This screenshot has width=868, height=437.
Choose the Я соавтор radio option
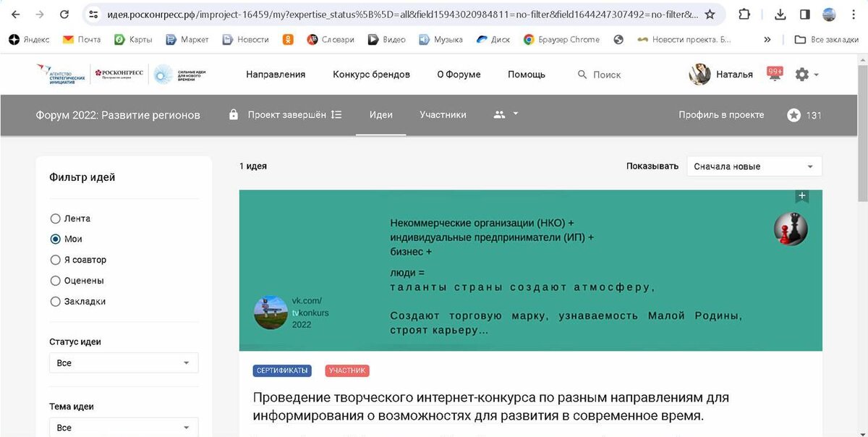click(x=55, y=260)
